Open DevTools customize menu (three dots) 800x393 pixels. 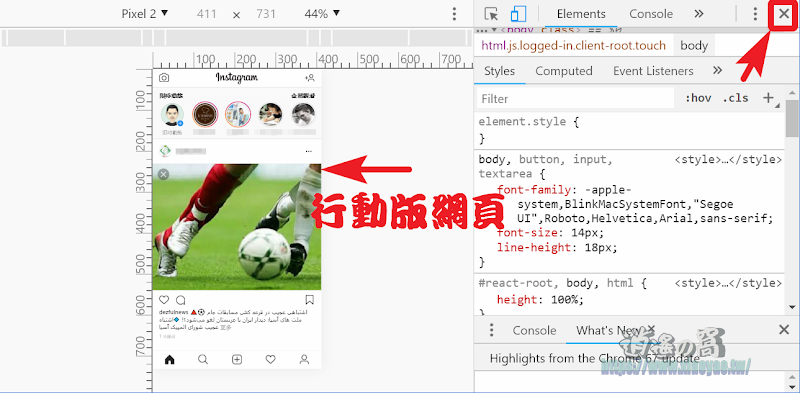[x=755, y=14]
